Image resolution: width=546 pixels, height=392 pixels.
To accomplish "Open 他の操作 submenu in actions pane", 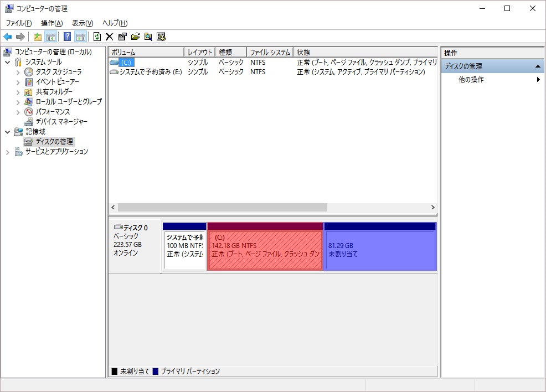I will pos(493,79).
